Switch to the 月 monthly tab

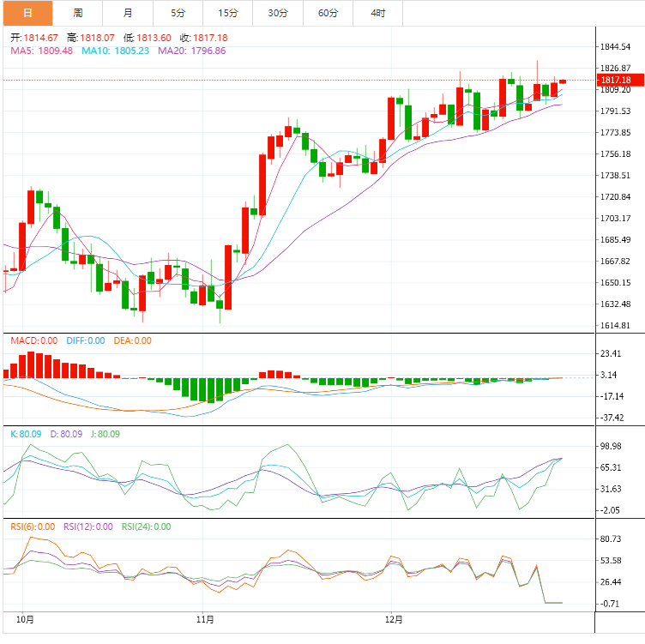[128, 13]
